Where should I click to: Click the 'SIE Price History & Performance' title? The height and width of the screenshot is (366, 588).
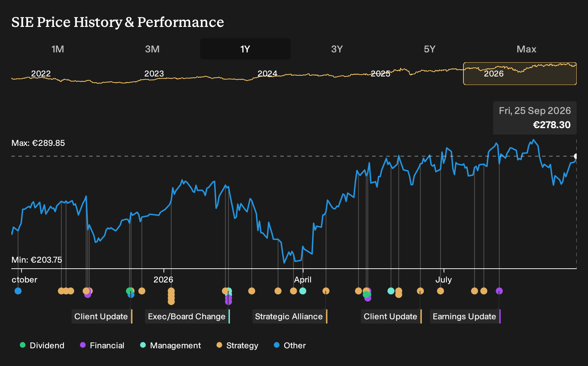coord(118,22)
